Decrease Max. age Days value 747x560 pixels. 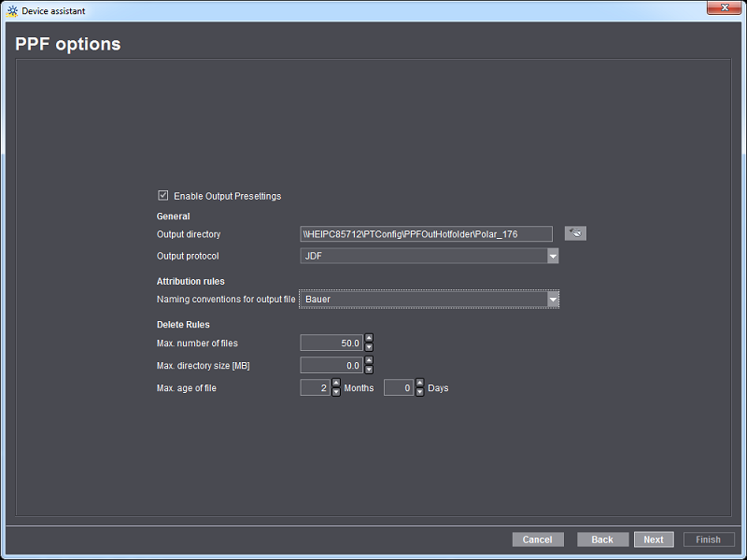(419, 392)
